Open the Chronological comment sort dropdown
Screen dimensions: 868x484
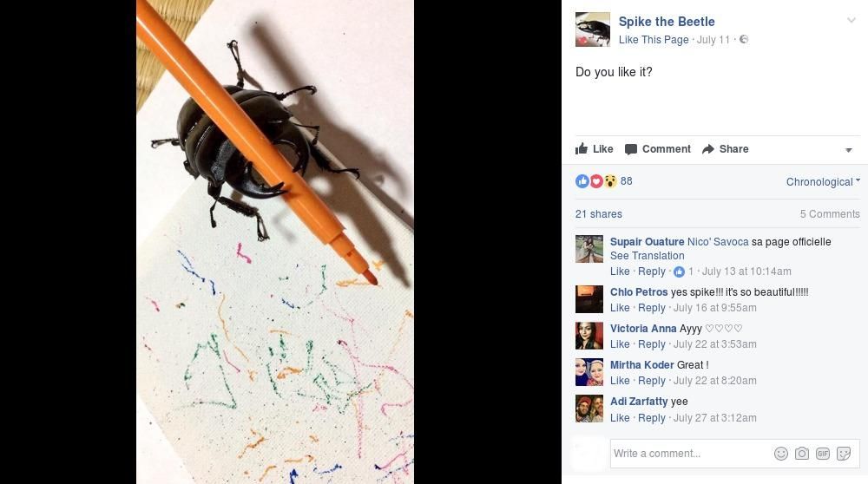823,182
